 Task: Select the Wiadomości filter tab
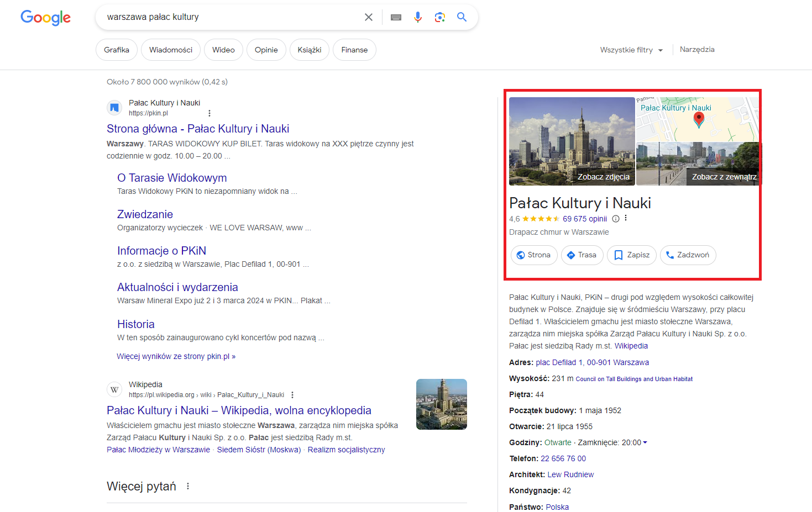171,50
